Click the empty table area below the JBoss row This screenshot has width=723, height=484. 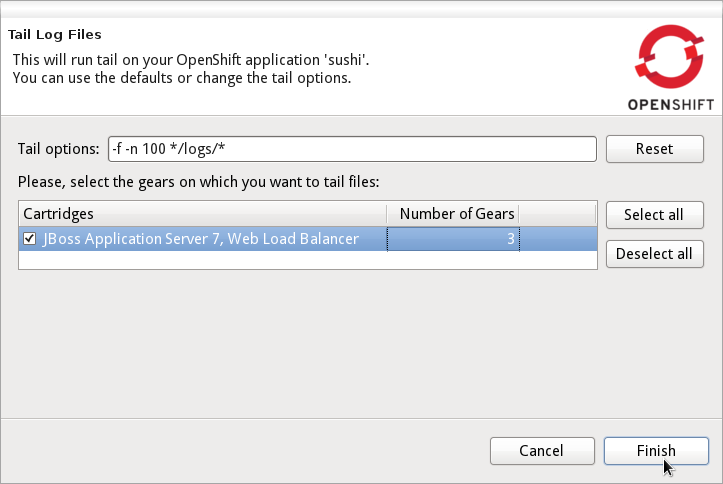point(300,258)
